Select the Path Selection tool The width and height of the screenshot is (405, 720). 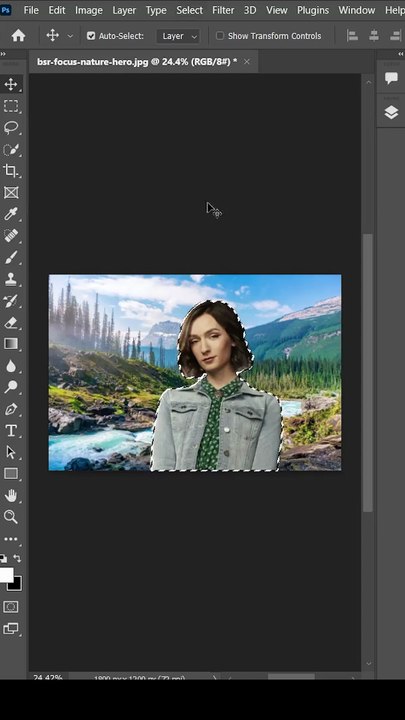[11, 452]
